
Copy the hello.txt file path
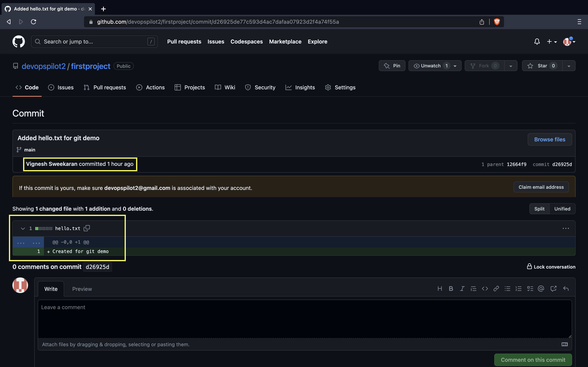tap(87, 228)
